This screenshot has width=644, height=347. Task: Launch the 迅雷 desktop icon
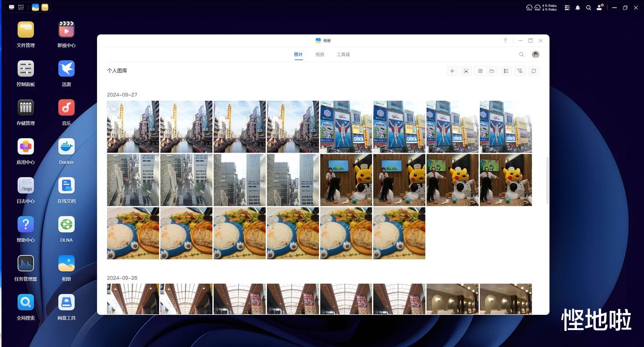pos(66,74)
